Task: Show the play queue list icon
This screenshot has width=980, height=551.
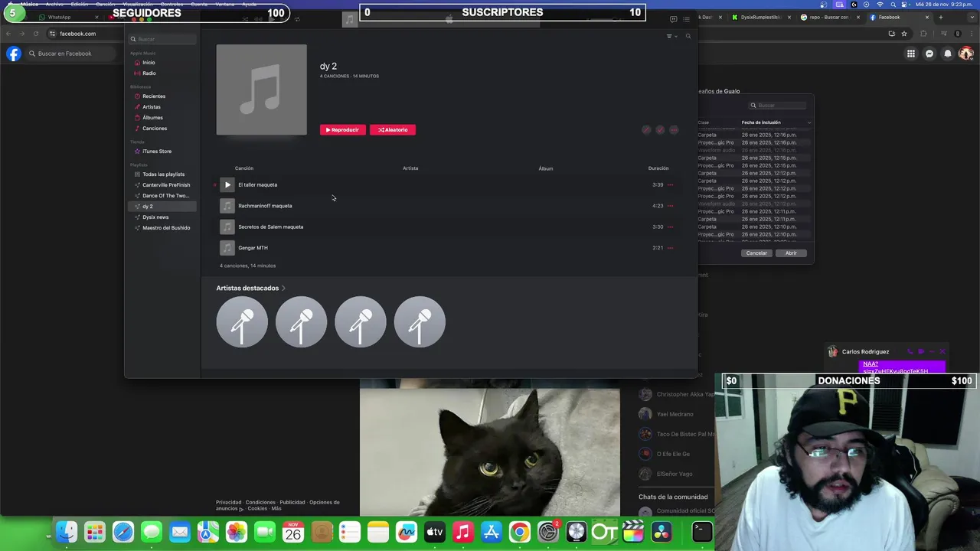Action: coord(688,19)
